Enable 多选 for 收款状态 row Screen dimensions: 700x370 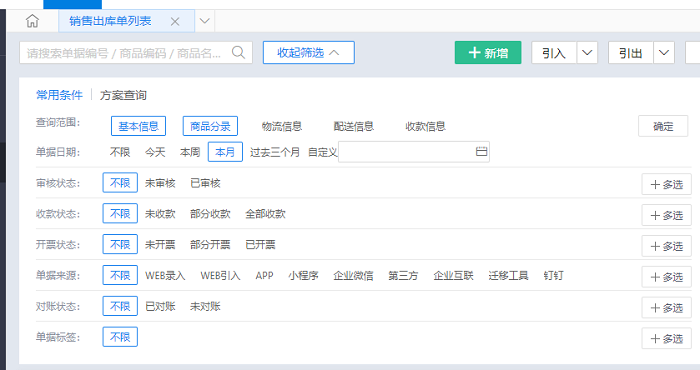pyautogui.click(x=667, y=215)
